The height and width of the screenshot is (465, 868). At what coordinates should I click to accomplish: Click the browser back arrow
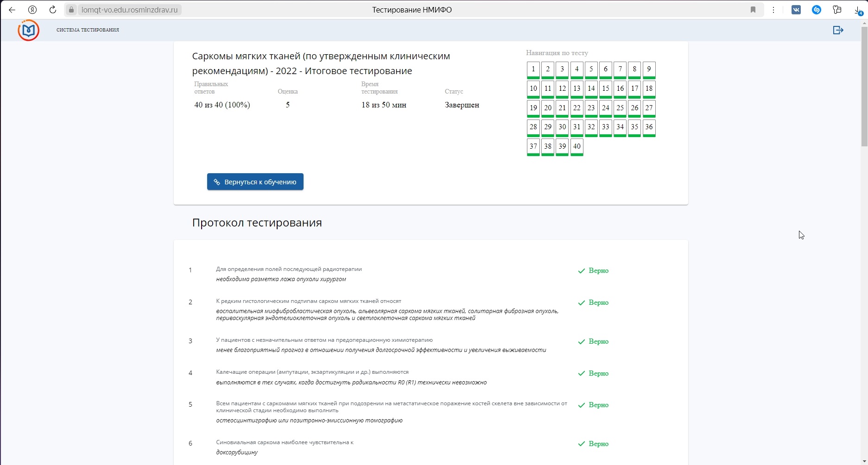[x=12, y=10]
